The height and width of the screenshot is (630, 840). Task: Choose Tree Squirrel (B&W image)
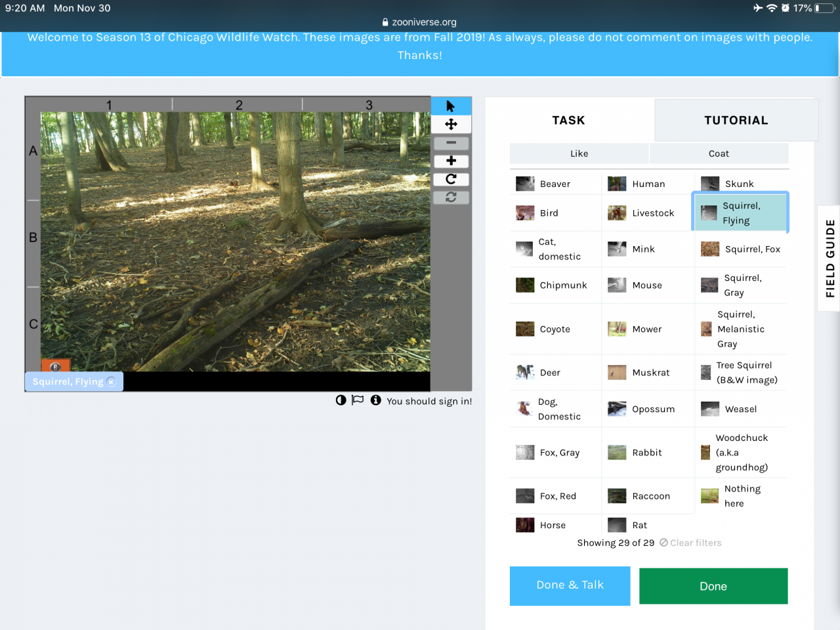pos(740,373)
